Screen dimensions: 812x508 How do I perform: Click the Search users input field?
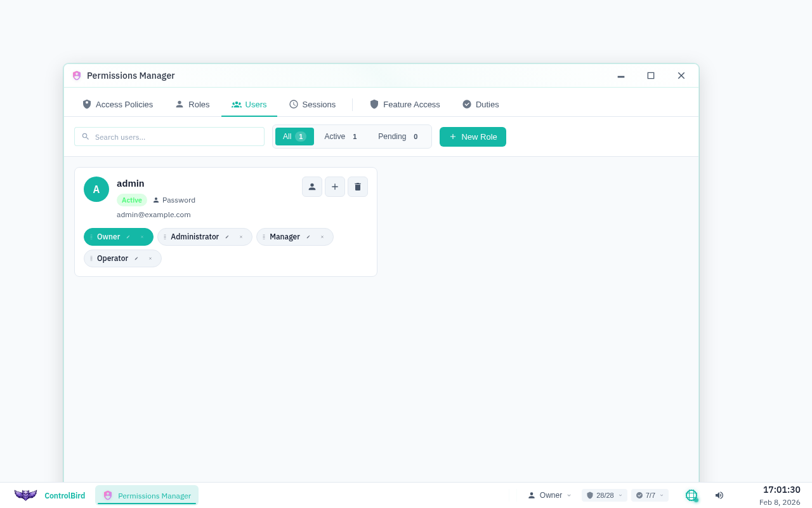coord(169,137)
